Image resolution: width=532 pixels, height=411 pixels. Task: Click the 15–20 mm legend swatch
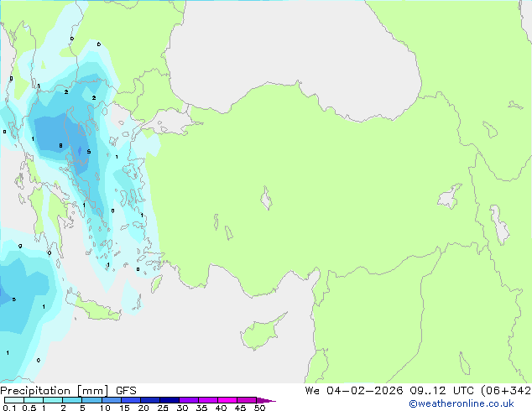pyautogui.click(x=130, y=400)
